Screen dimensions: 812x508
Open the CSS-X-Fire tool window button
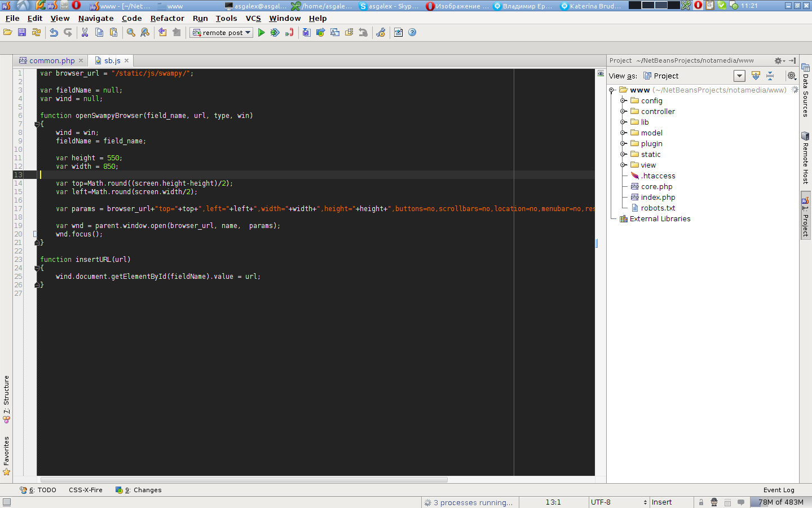(86, 490)
